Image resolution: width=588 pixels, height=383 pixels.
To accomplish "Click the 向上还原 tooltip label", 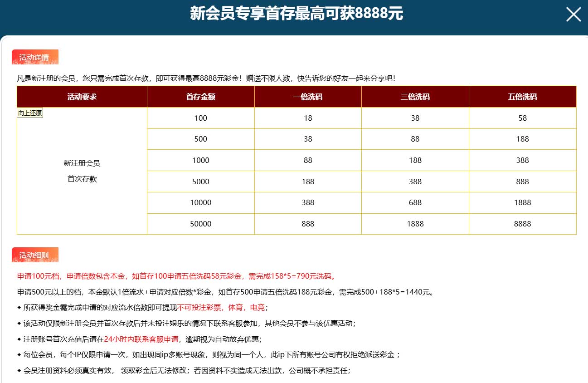I will (x=30, y=113).
